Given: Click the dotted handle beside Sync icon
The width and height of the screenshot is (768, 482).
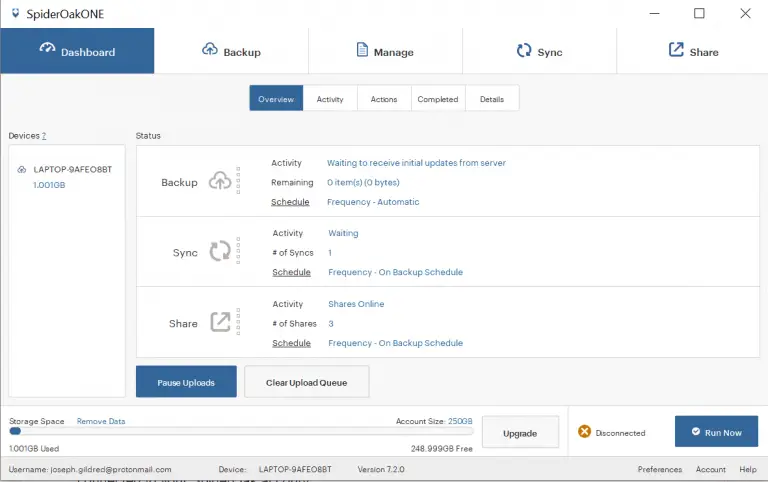Looking at the screenshot, I should [x=238, y=251].
